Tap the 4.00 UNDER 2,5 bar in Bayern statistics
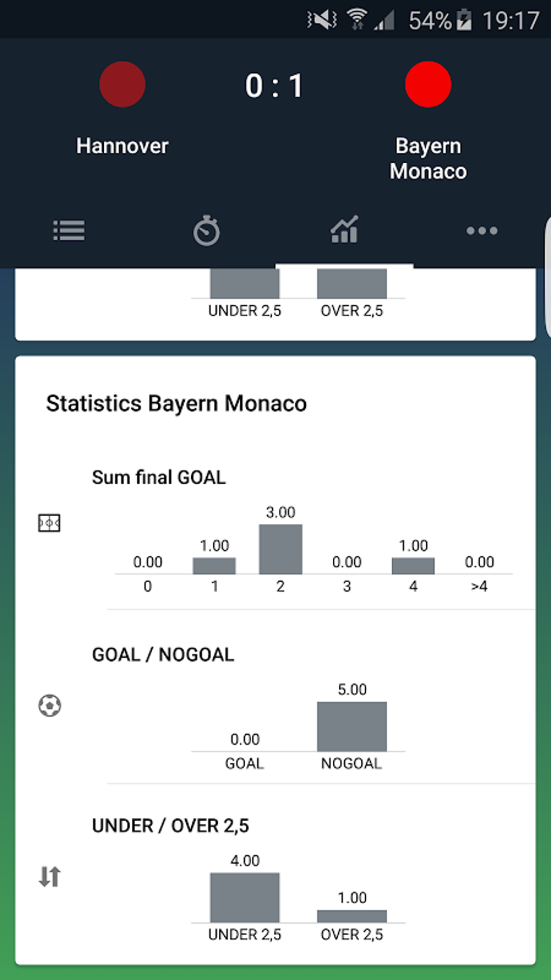 (x=245, y=897)
